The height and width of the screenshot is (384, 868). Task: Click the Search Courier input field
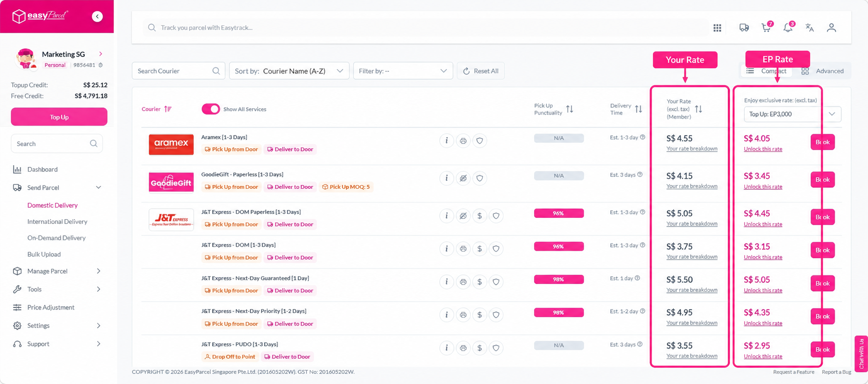[178, 71]
